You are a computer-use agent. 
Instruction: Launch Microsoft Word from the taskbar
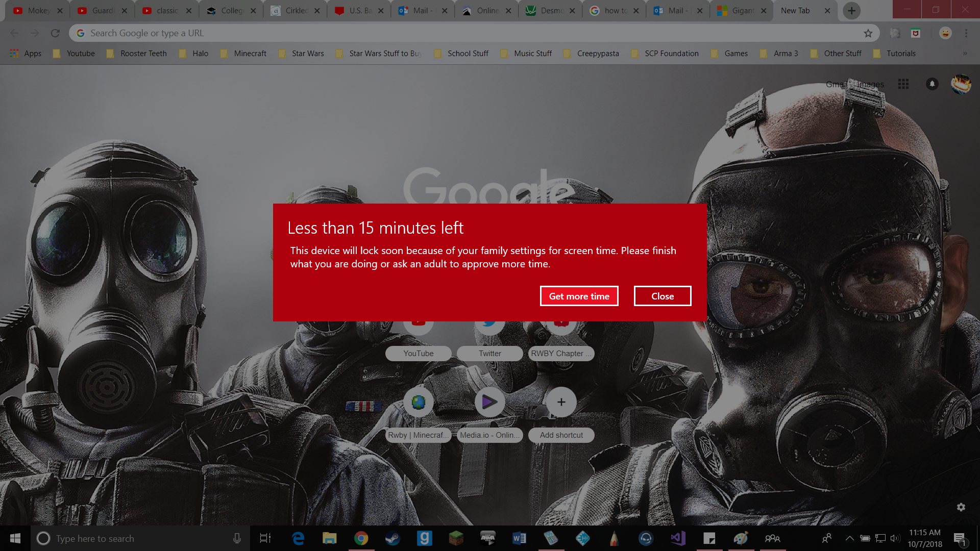519,538
